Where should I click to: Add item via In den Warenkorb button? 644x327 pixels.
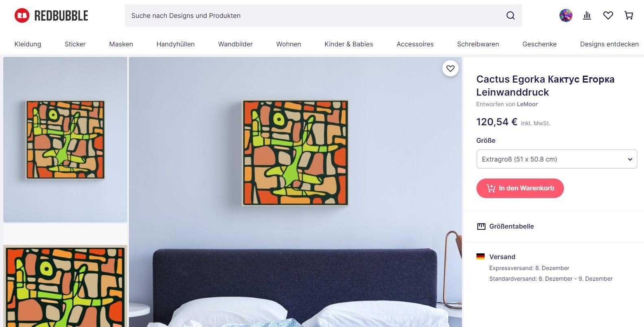tap(520, 188)
